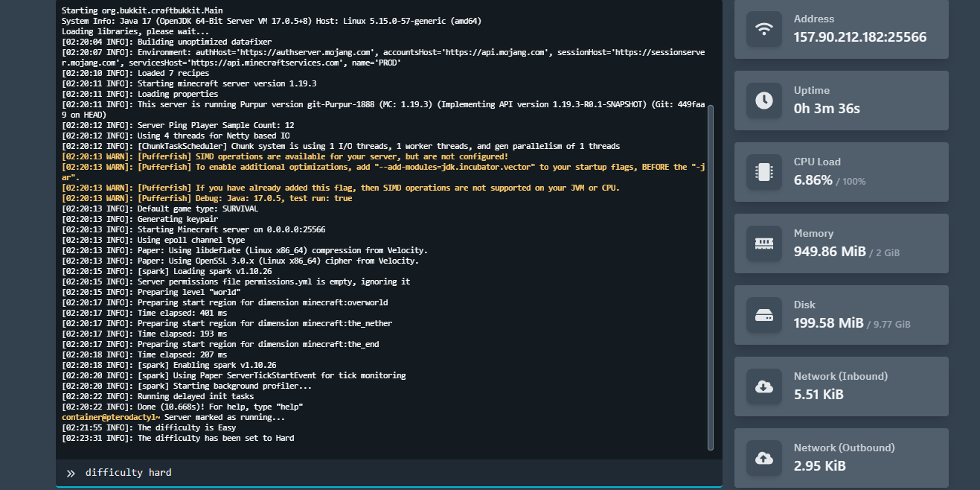
Task: Click the server address 157.90.212.182:25566
Action: pyautogui.click(x=859, y=37)
